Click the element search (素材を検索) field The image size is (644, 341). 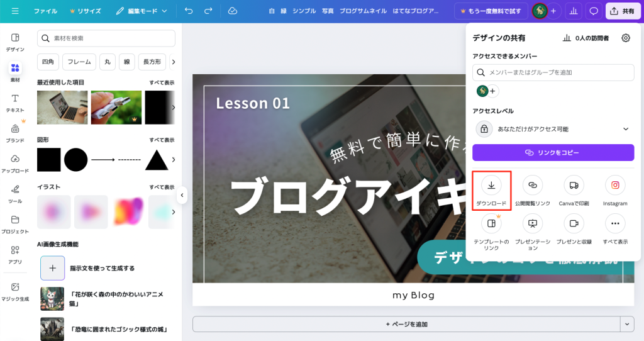click(107, 38)
